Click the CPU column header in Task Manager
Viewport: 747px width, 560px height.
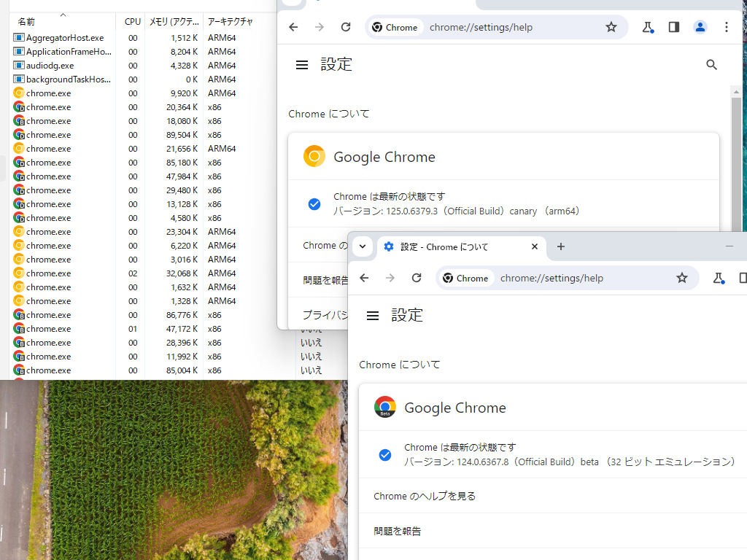pyautogui.click(x=131, y=21)
